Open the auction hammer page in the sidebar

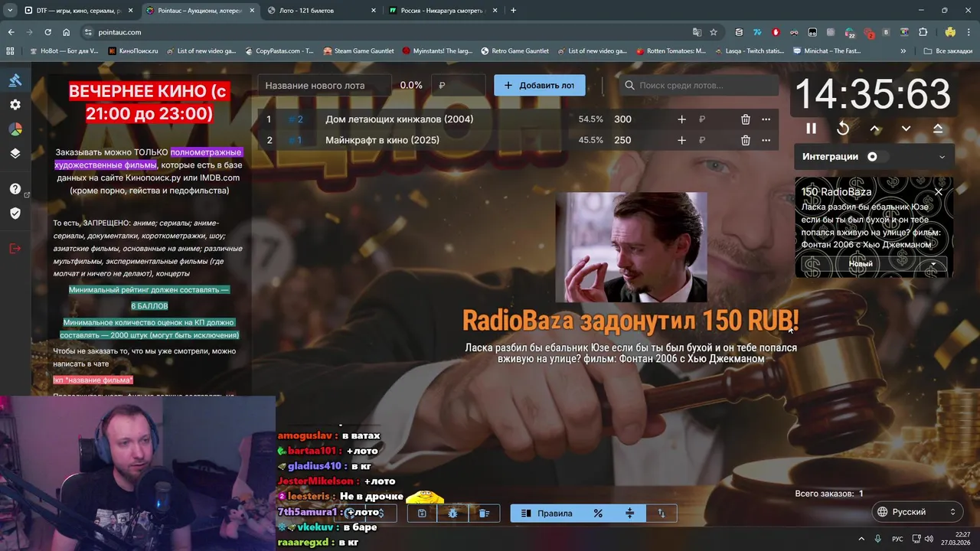pos(15,80)
